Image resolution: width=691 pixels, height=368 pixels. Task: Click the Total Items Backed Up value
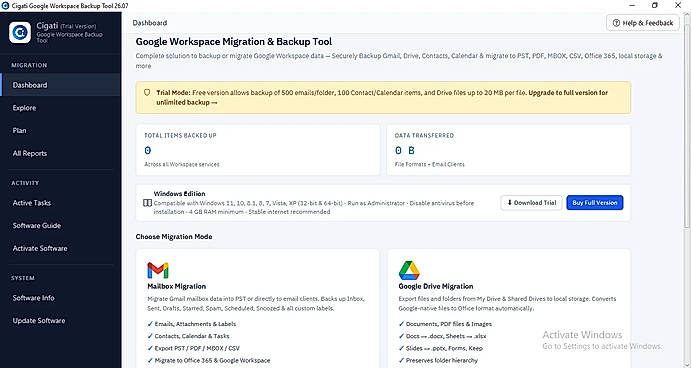(x=148, y=151)
